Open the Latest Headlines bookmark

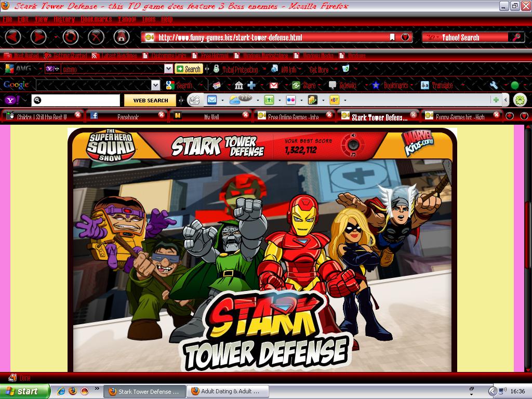114,56
